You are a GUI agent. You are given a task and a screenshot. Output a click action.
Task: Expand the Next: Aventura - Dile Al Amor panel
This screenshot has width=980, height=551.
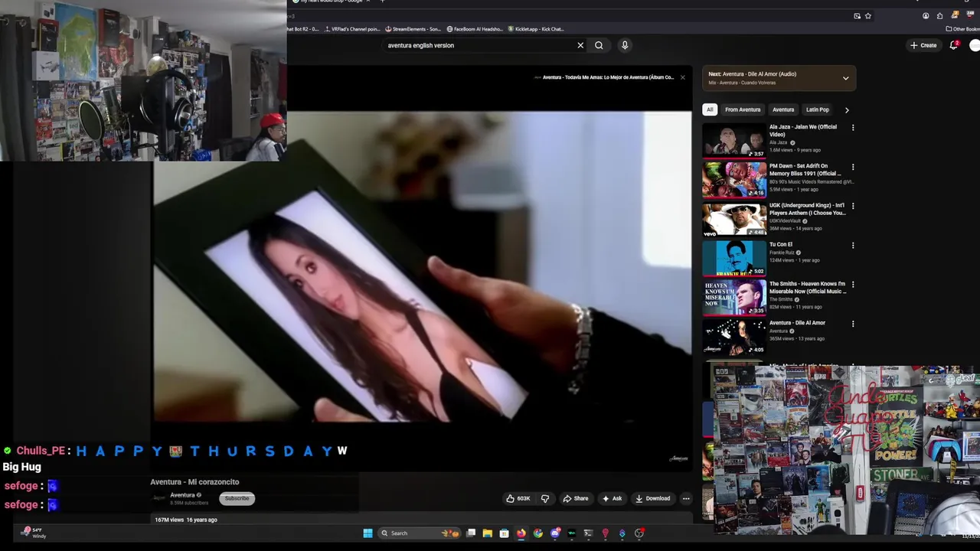pos(845,78)
